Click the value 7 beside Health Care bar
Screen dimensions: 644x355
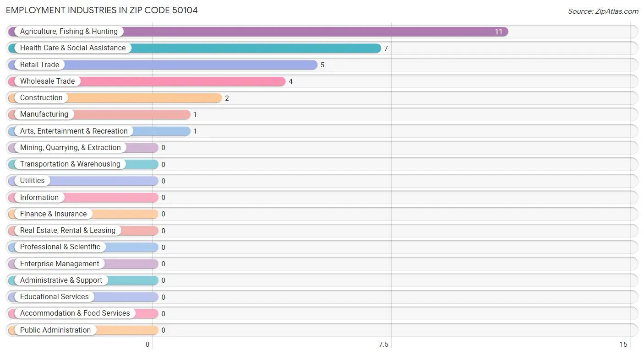[386, 48]
